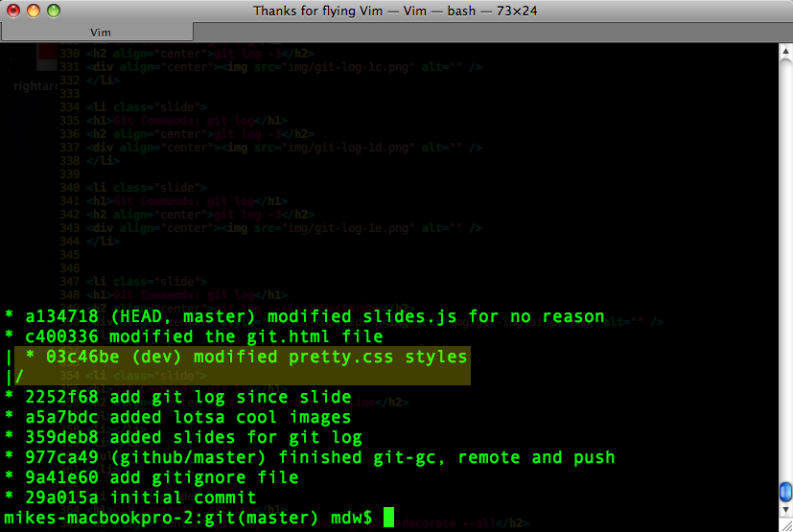793x532 pixels.
Task: Click the red close window button
Action: (x=12, y=11)
